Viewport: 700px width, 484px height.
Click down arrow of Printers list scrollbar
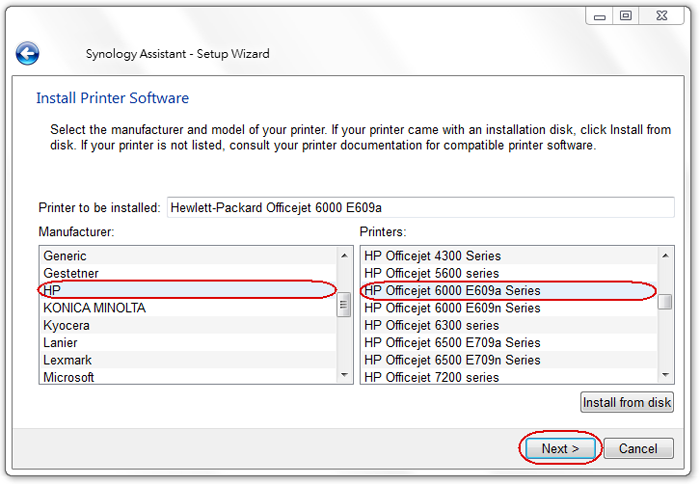[665, 375]
